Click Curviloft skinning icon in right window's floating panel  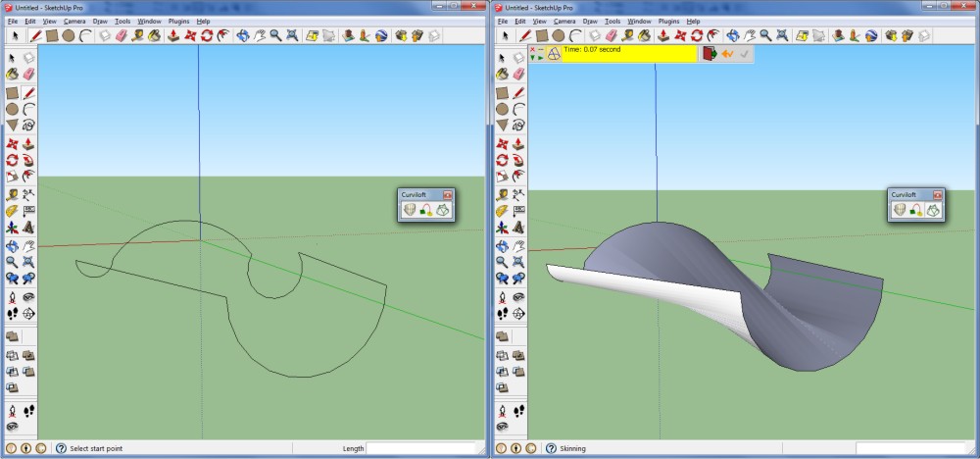point(935,209)
